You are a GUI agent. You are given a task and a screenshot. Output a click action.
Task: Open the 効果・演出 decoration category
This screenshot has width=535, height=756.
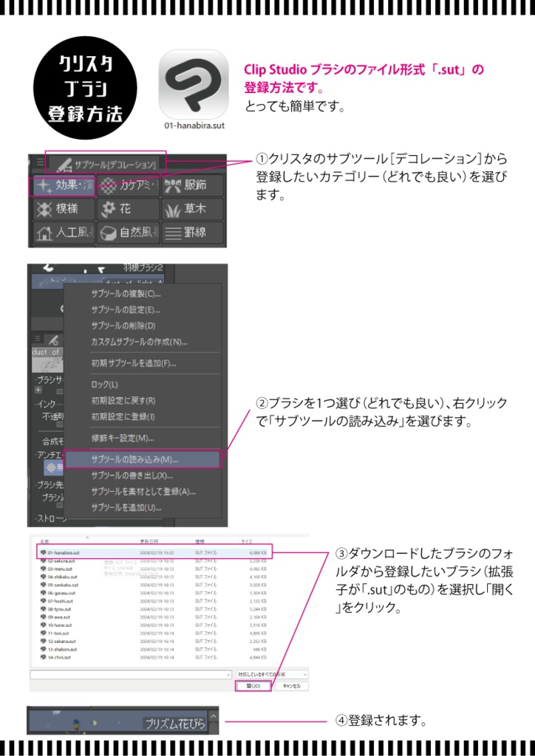coord(64,186)
